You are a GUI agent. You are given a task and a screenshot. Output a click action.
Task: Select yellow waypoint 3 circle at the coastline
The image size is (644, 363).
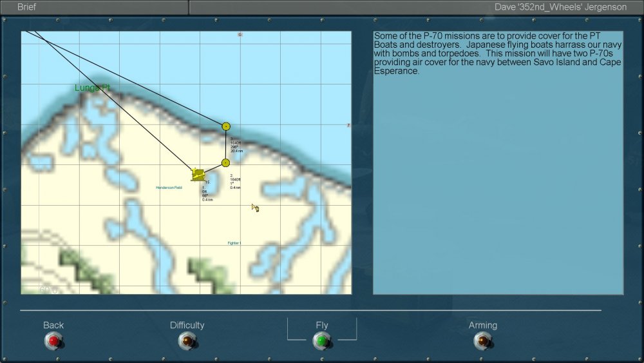click(x=226, y=126)
